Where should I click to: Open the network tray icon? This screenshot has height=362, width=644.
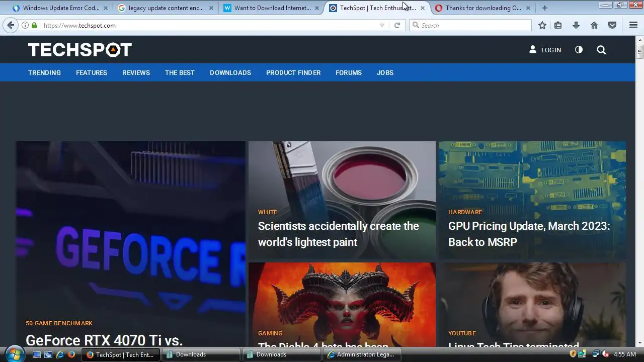tap(596, 354)
